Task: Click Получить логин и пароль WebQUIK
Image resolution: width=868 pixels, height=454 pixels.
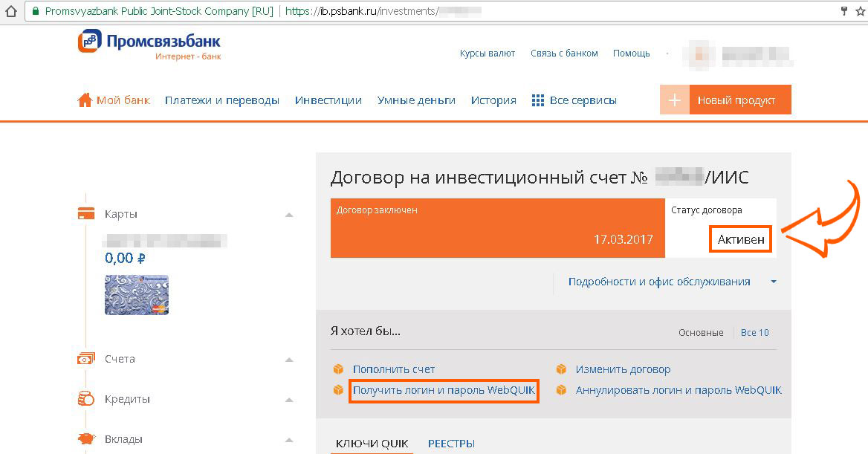Action: click(444, 390)
